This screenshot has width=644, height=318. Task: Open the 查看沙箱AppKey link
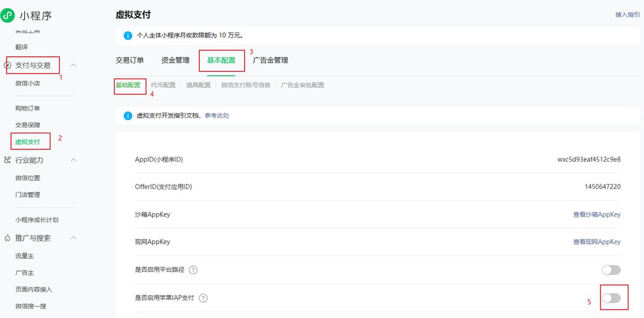coord(597,214)
